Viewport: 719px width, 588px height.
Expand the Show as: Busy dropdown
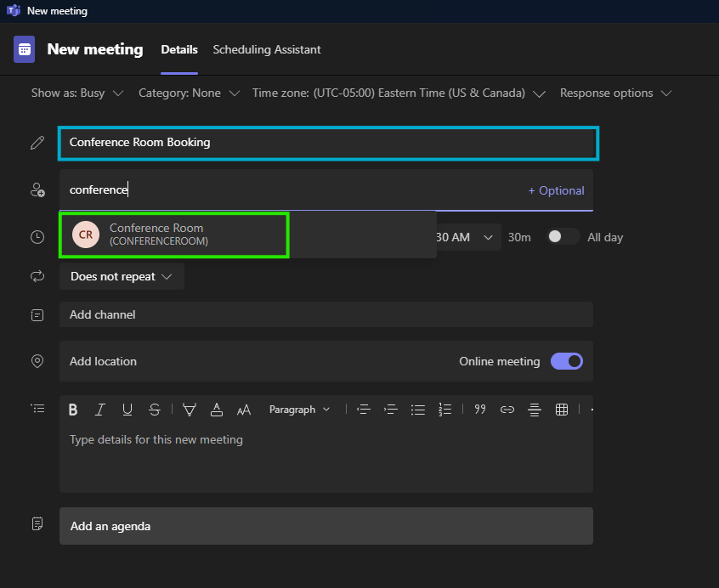pos(77,93)
